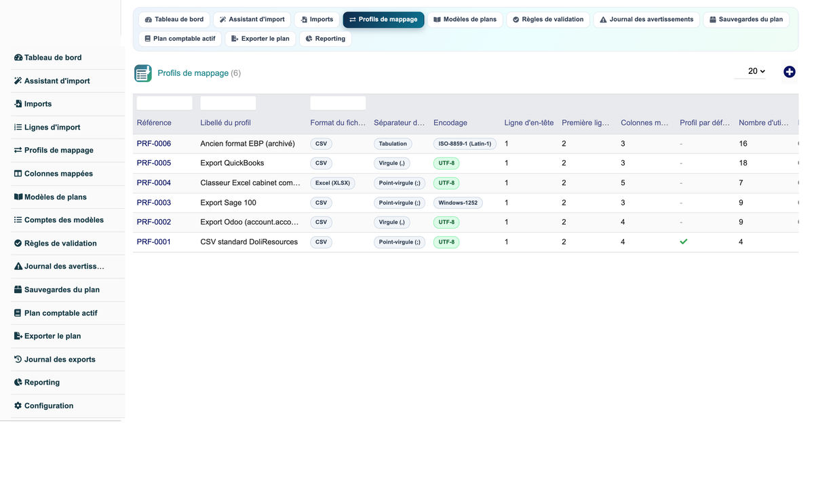Screen dimensions: 814x504
Task: Click the Journal des exports history icon in sidebar
Action: click(x=18, y=359)
